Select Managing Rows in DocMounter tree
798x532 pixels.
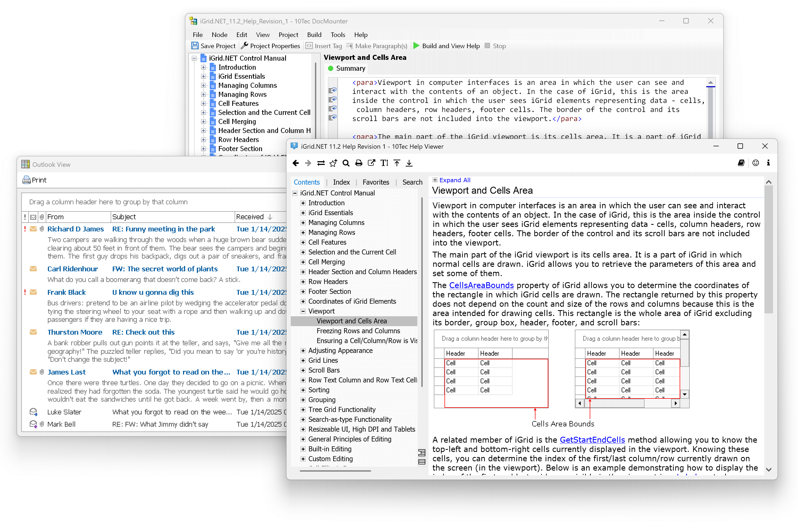[242, 94]
